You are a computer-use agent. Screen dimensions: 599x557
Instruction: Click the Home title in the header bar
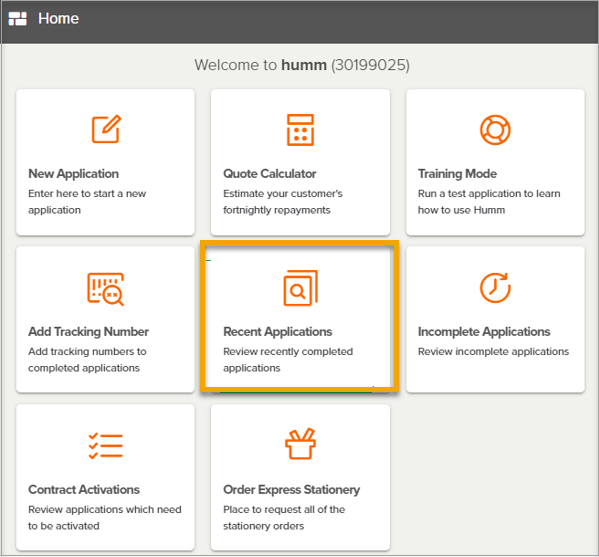[x=58, y=18]
